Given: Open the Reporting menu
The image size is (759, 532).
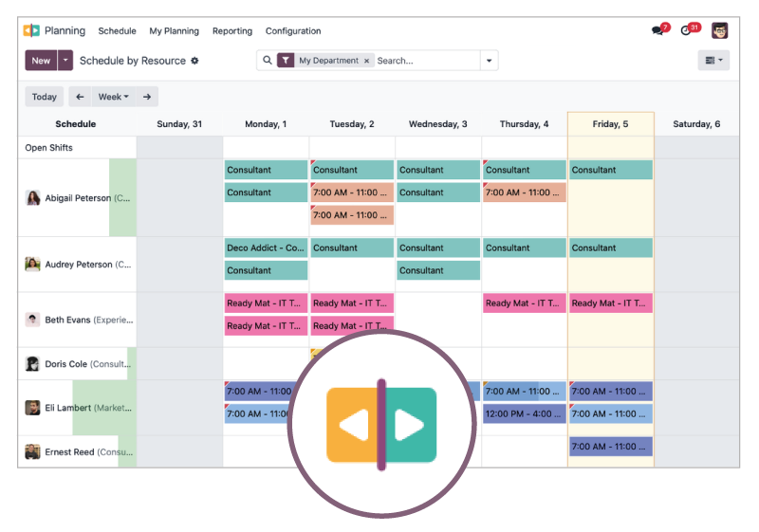Looking at the screenshot, I should [232, 31].
